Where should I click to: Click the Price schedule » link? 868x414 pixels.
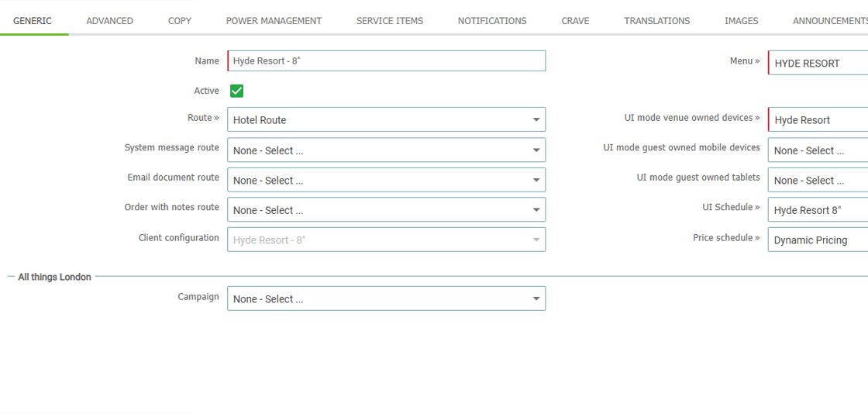point(727,237)
